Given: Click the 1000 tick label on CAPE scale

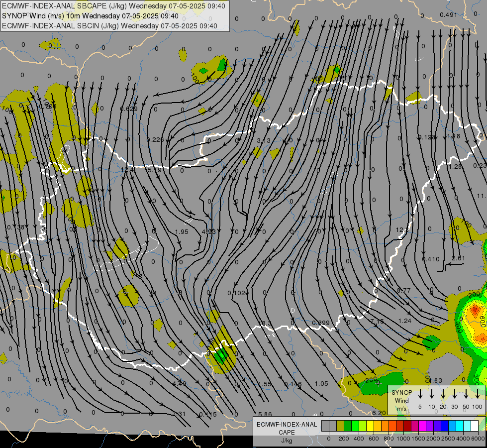Looking at the screenshot, I should tap(403, 439).
